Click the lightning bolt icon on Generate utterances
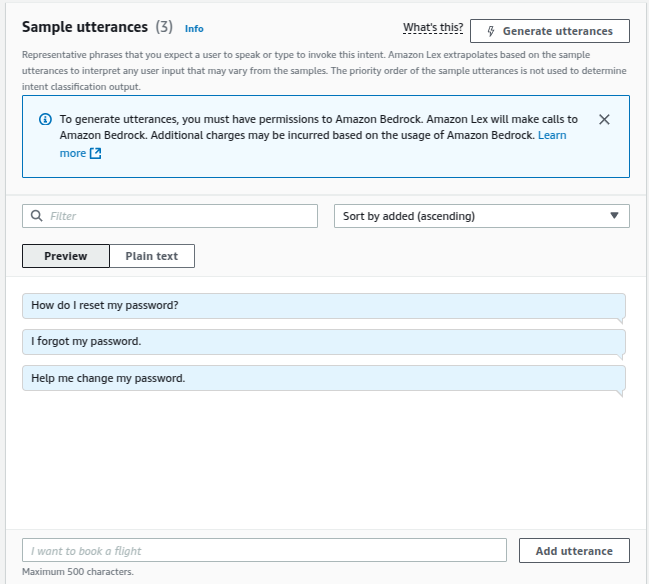This screenshot has height=584, width=649. [490, 31]
